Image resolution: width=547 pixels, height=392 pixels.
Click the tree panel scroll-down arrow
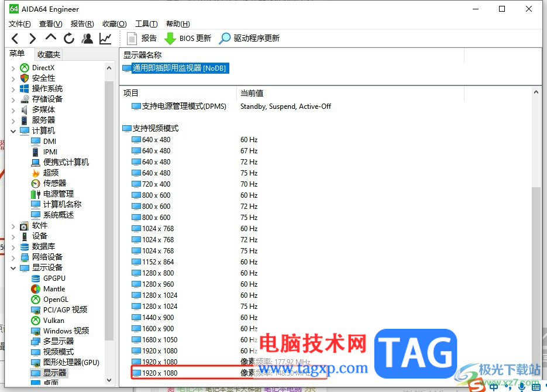pyautogui.click(x=109, y=380)
